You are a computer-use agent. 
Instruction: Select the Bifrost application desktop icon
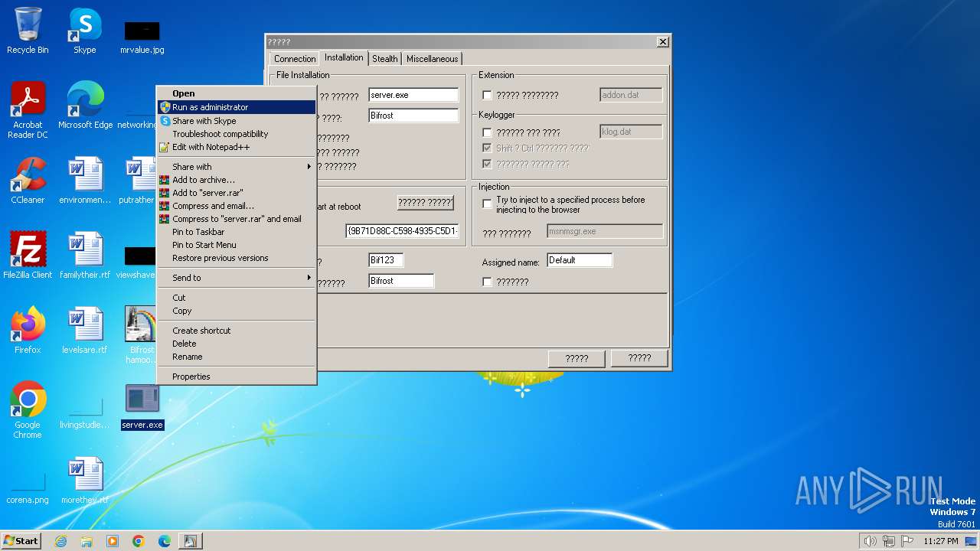pos(142,335)
